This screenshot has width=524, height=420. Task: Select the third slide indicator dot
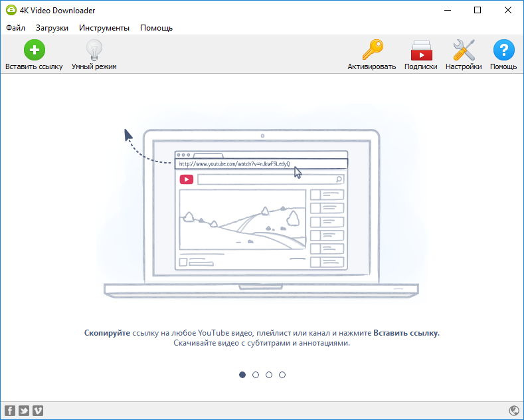(x=269, y=375)
